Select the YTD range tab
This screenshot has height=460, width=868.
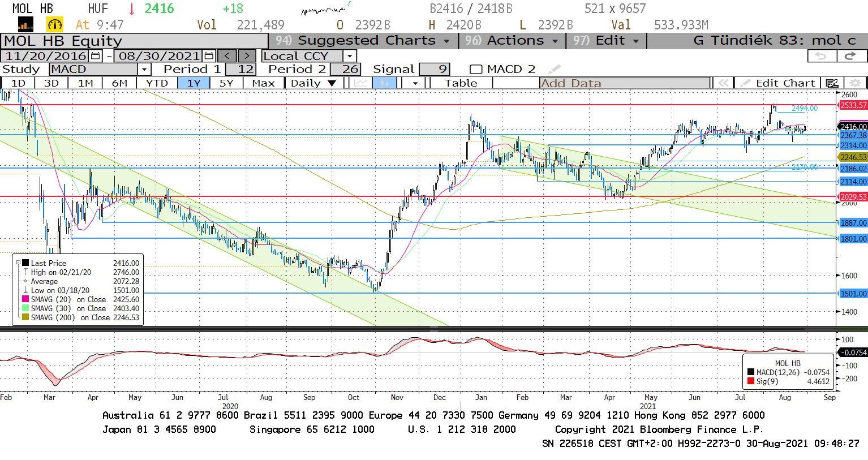pos(157,83)
